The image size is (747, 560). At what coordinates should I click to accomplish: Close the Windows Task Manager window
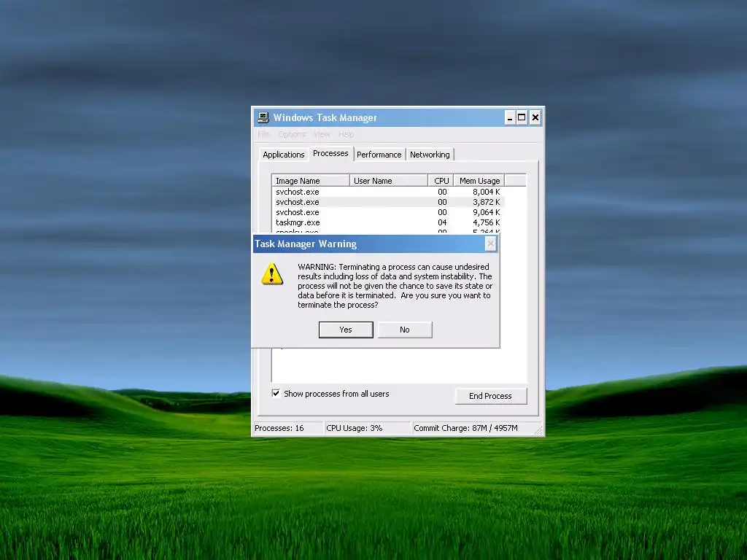[535, 117]
